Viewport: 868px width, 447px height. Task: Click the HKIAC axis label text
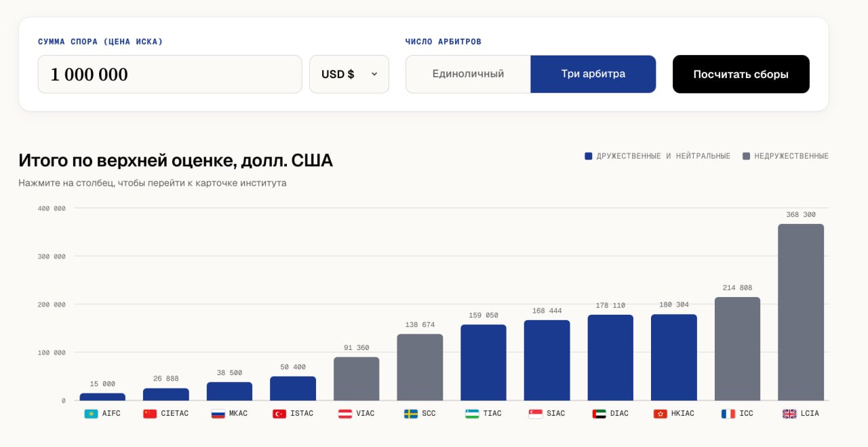click(683, 413)
